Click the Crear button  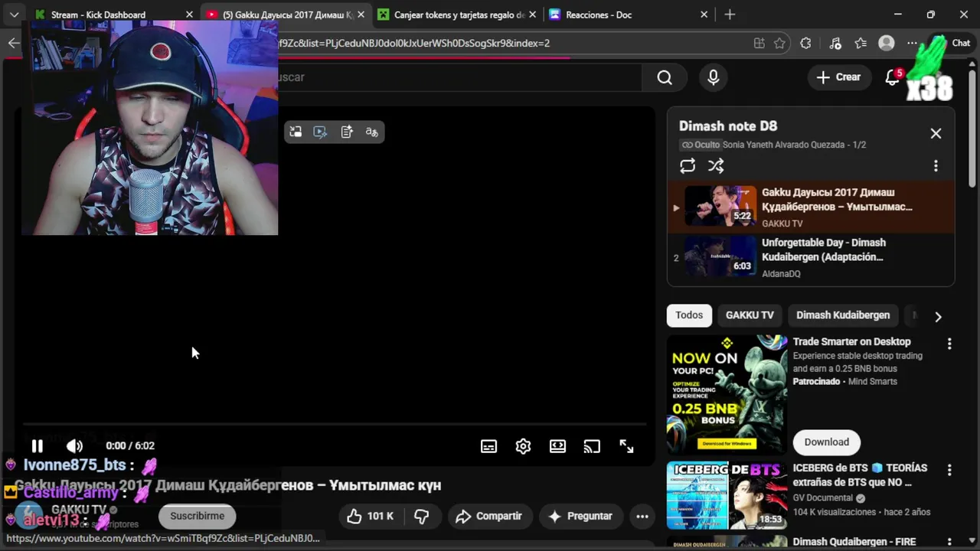pos(838,77)
